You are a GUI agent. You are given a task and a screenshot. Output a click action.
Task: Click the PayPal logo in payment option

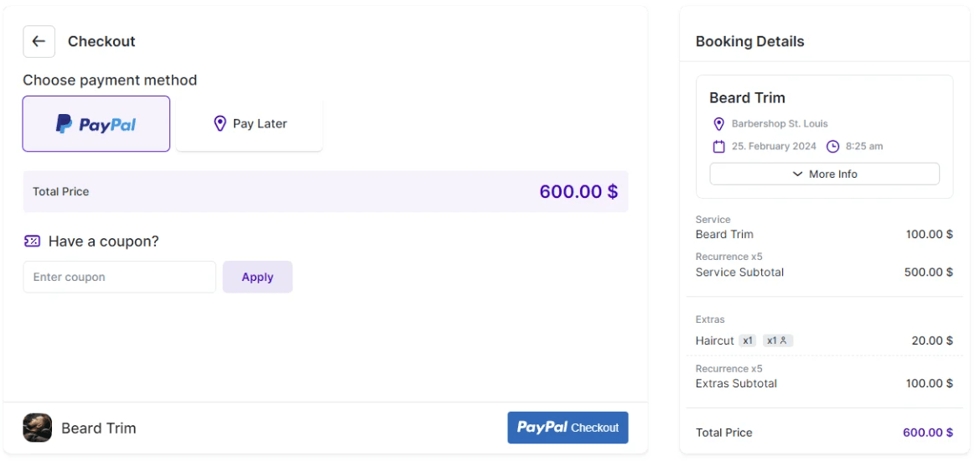(x=96, y=124)
